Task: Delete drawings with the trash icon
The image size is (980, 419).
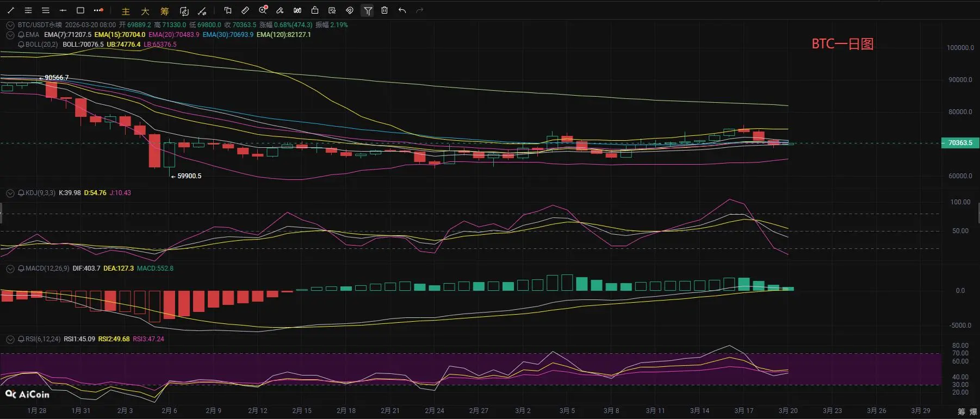Action: click(384, 10)
